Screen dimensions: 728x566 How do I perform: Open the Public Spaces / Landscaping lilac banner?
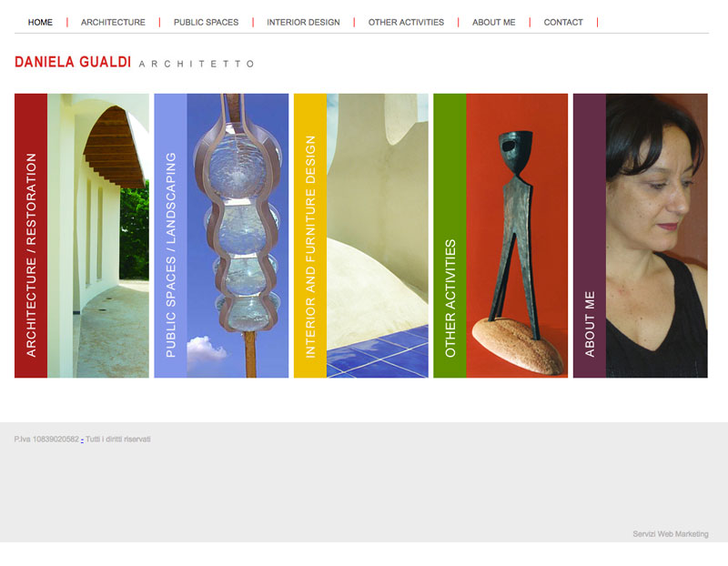tap(171, 236)
